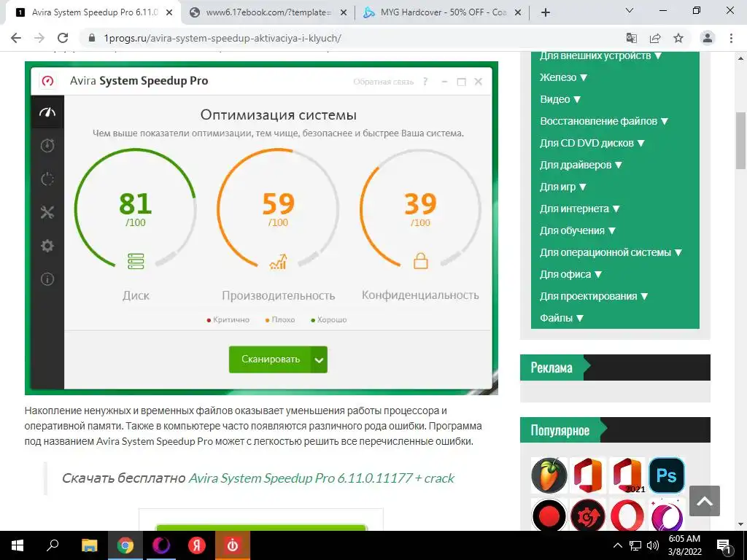This screenshot has width=747, height=560.
Task: Open the Для обучения menu item
Action: pyautogui.click(x=578, y=231)
